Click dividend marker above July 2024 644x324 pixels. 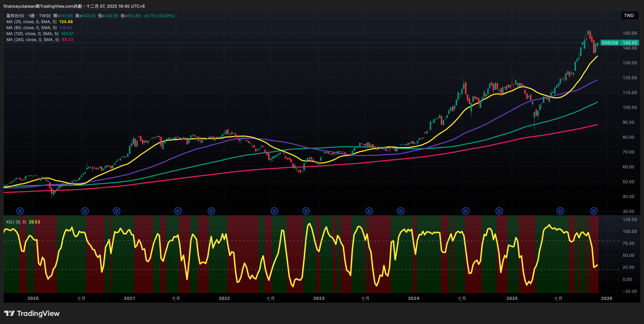(x=466, y=211)
